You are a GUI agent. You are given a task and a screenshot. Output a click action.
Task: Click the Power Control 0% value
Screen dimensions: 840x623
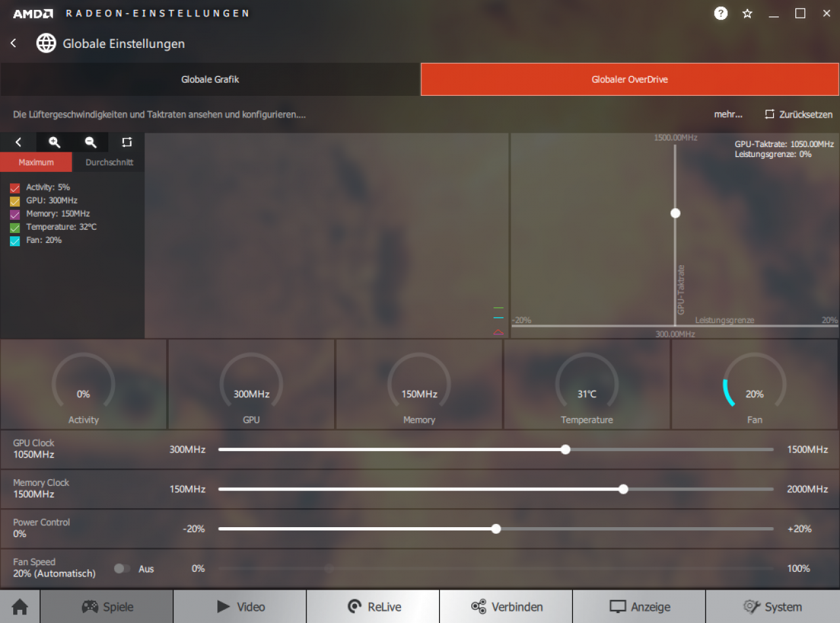(x=20, y=534)
